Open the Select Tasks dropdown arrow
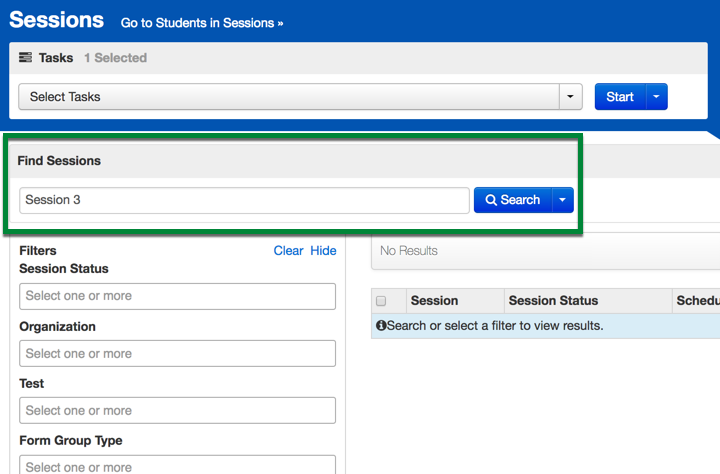 coord(570,97)
